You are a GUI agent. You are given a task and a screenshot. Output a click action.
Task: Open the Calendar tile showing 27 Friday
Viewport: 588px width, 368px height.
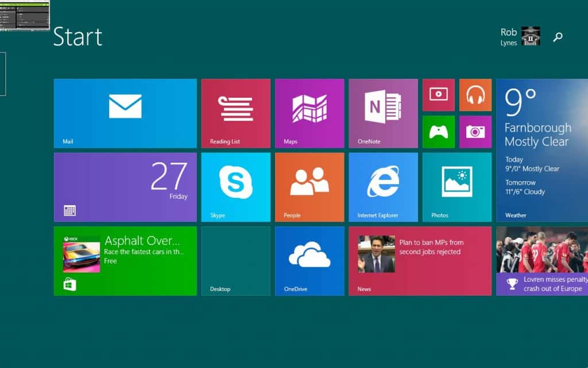click(x=125, y=187)
